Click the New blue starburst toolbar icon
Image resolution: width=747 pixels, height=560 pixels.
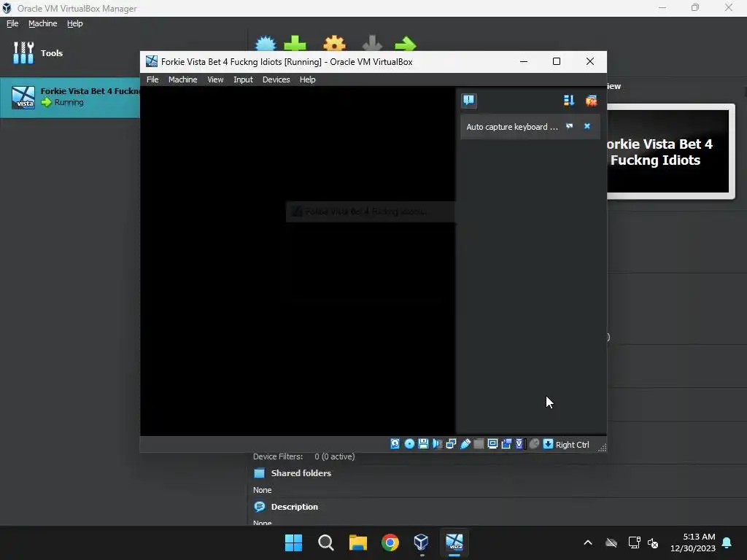(266, 44)
